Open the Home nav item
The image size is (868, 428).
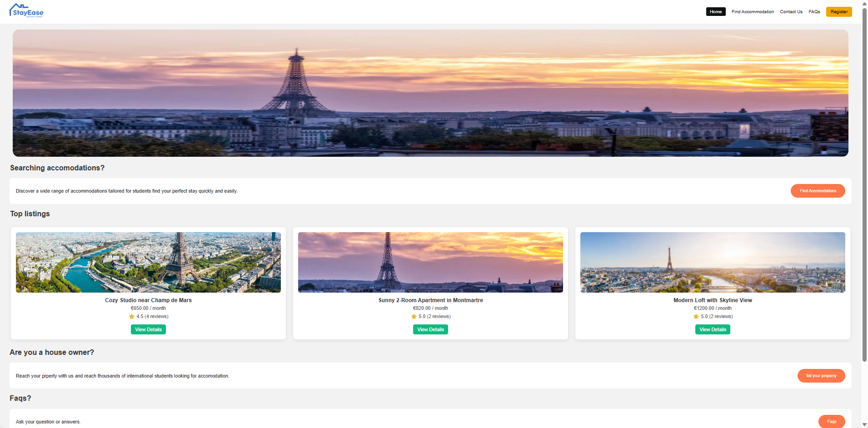point(716,12)
